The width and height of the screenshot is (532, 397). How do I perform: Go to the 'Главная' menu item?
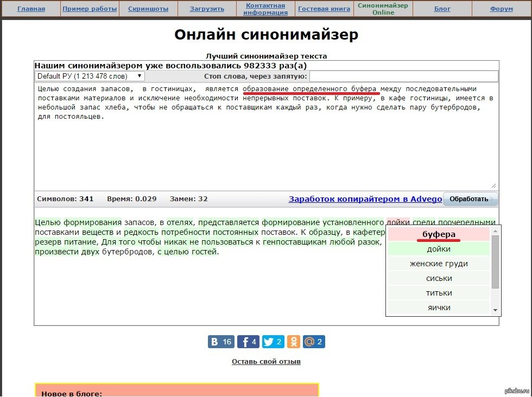tap(31, 9)
